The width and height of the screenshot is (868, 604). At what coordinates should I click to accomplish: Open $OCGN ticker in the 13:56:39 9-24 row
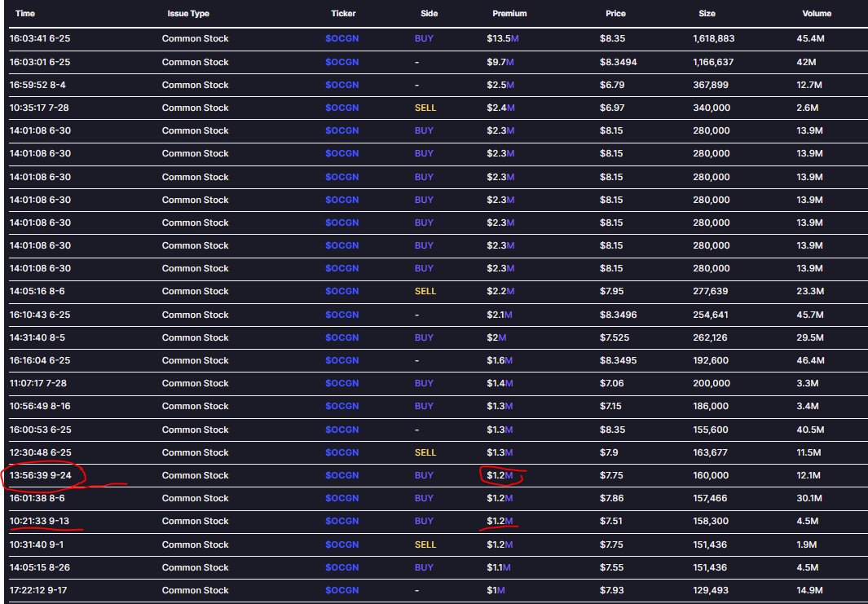coord(341,475)
